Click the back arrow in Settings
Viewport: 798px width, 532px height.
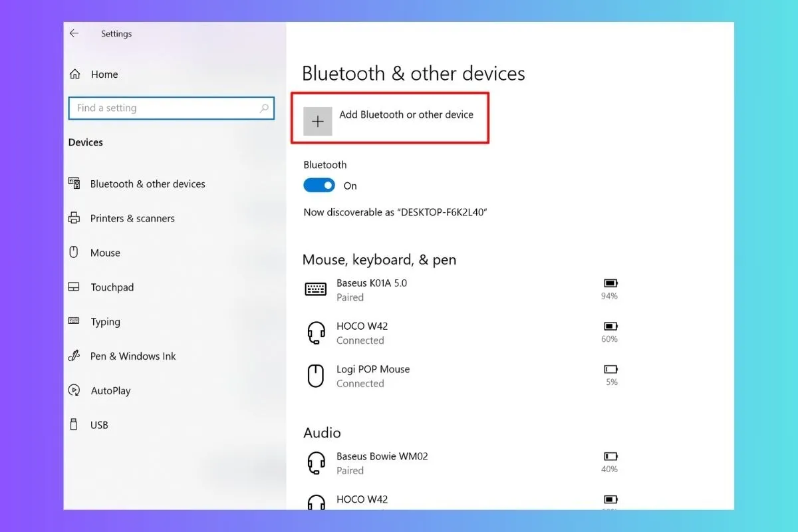coord(74,33)
